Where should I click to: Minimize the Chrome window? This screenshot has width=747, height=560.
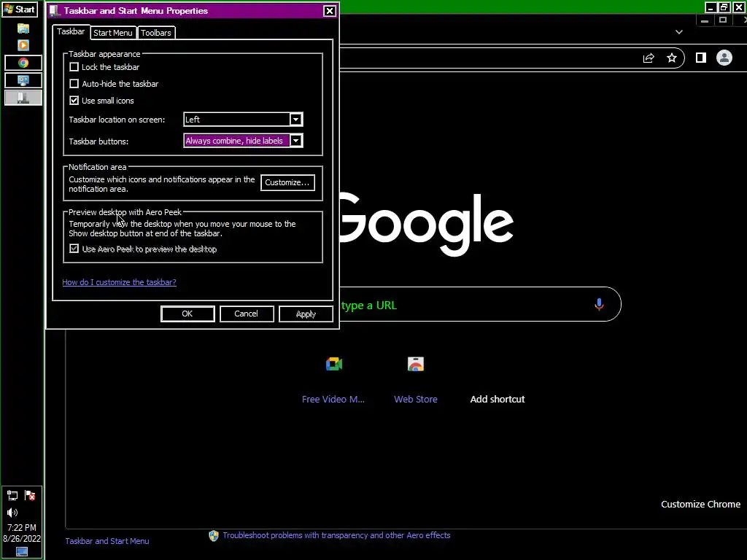[711, 7]
